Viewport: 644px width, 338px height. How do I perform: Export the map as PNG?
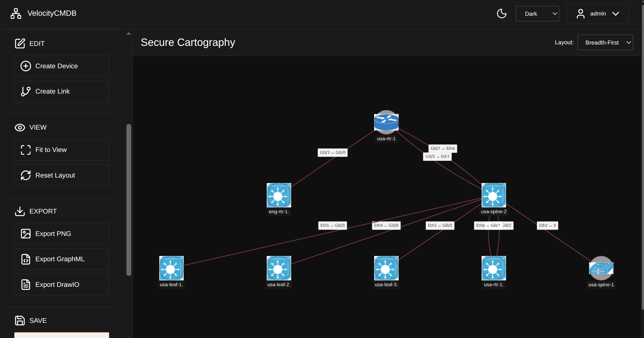[62, 234]
